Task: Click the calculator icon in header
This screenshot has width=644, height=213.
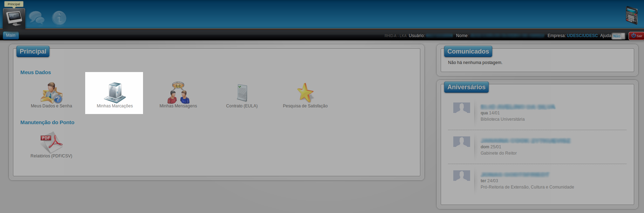Action: pyautogui.click(x=631, y=15)
